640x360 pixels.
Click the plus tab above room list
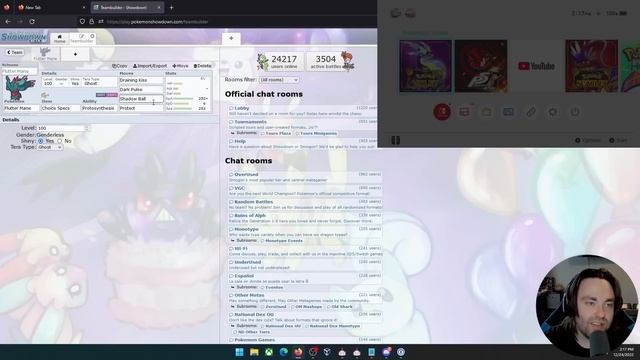pyautogui.click(x=231, y=38)
